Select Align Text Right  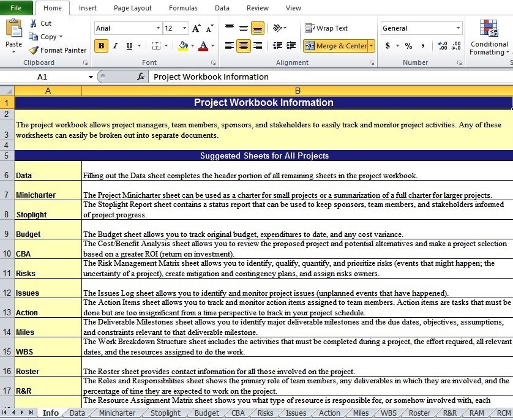[258, 46]
